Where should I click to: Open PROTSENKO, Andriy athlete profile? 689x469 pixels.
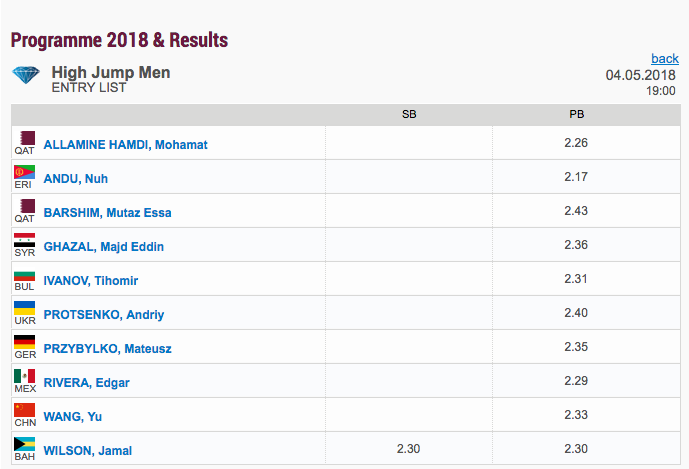pyautogui.click(x=104, y=315)
